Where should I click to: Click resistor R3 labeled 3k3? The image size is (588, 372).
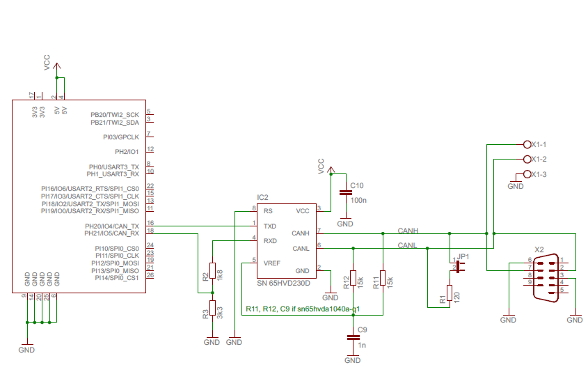212,309
